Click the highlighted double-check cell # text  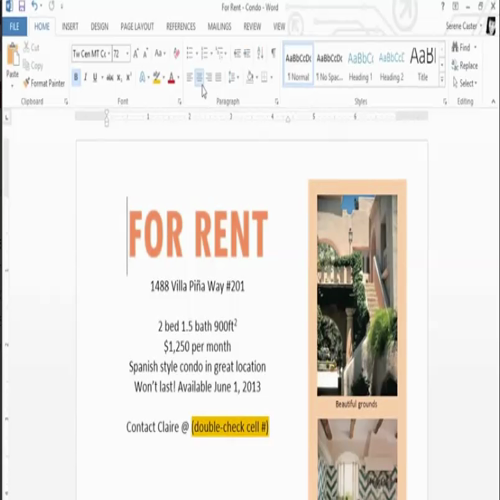point(230,427)
